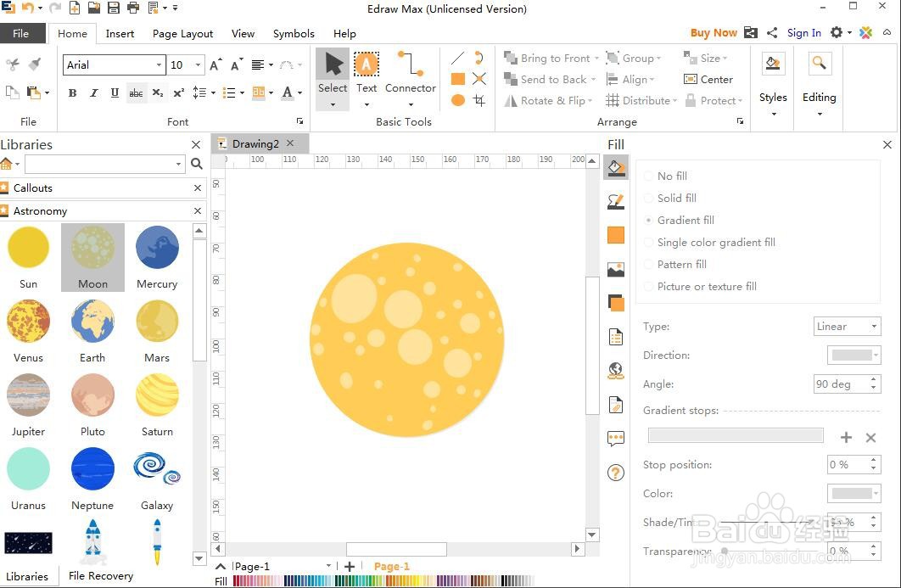Click the library search magnifier icon
Image resolution: width=901 pixels, height=588 pixels.
pos(197,165)
